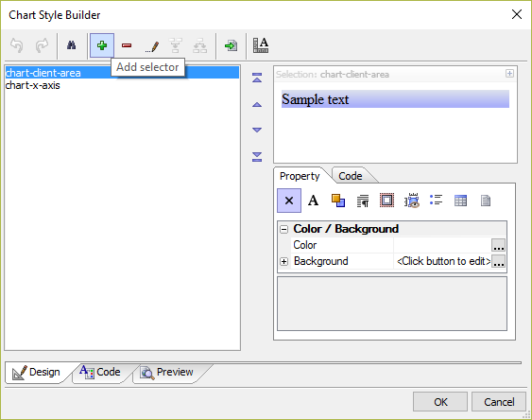Click the import style green arrow icon
Screen dimensions: 532x420
point(232,45)
